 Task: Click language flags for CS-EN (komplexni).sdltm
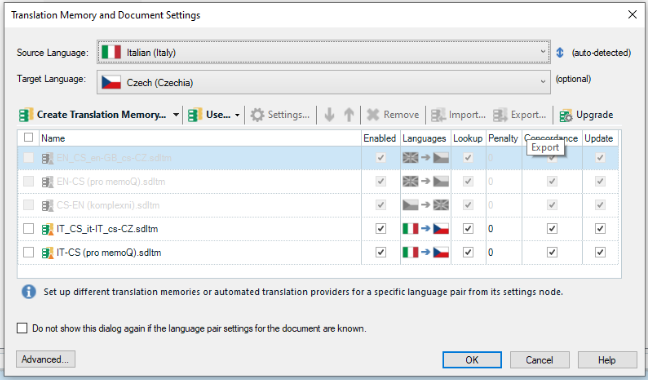[426, 205]
